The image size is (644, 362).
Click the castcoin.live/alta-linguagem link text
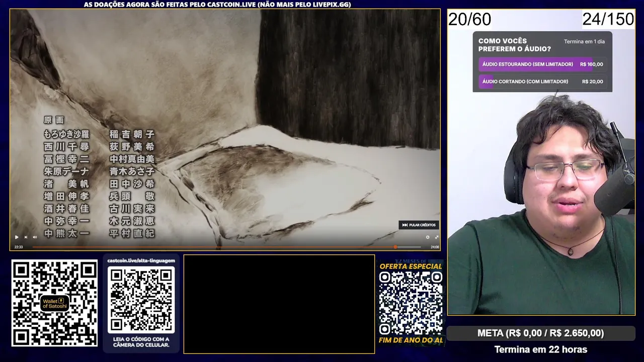pos(141,260)
